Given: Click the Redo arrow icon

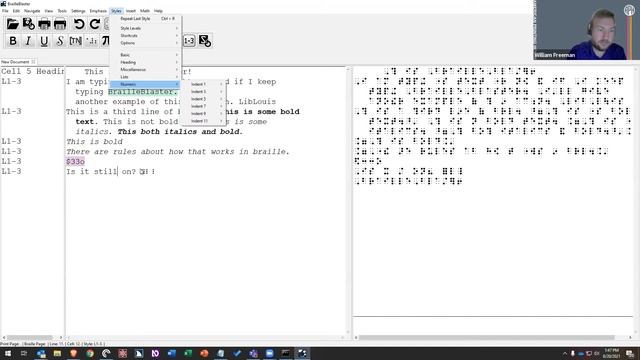Looking at the screenshot, I should (95, 24).
